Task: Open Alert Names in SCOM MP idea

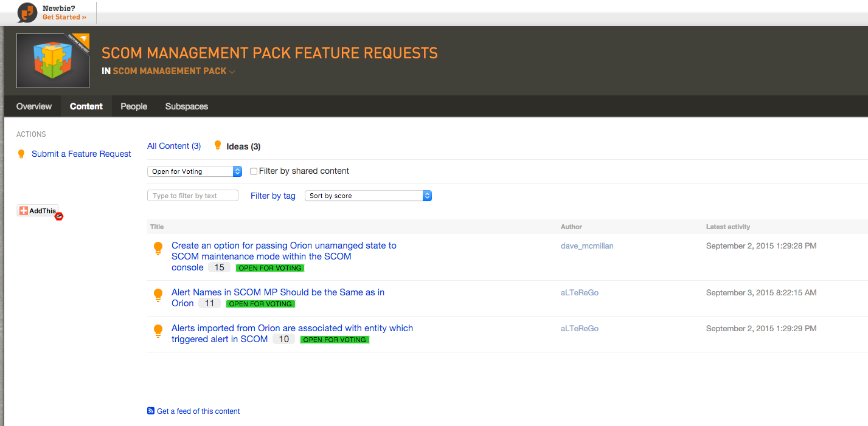Action: (278, 298)
